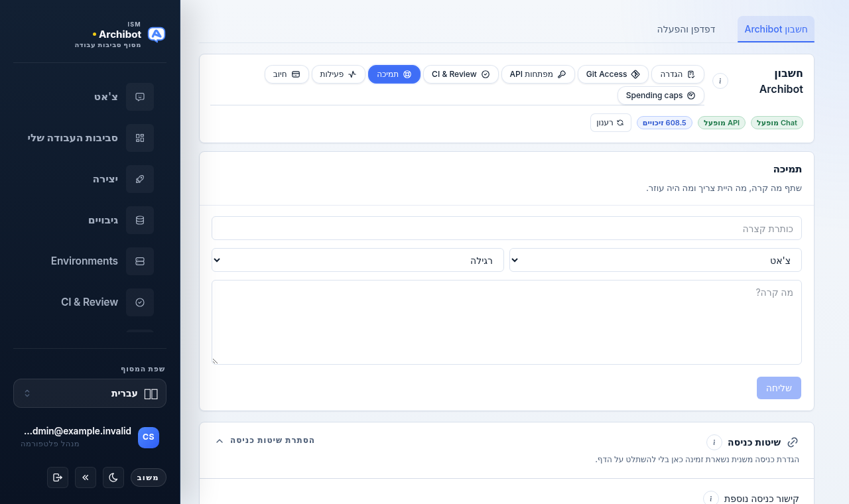Open the צ'אט category dropdown in the support form
Viewport: 849px width, 504px height.
pos(655,260)
